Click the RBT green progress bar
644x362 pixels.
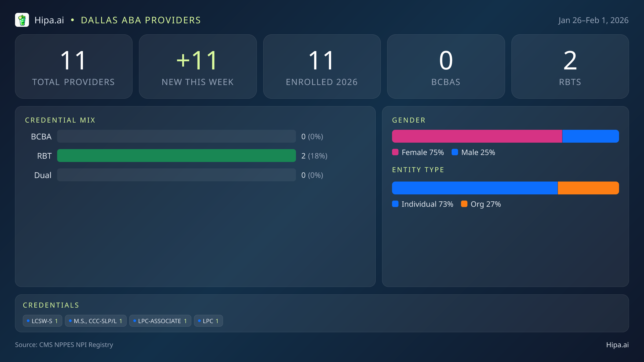(x=176, y=156)
